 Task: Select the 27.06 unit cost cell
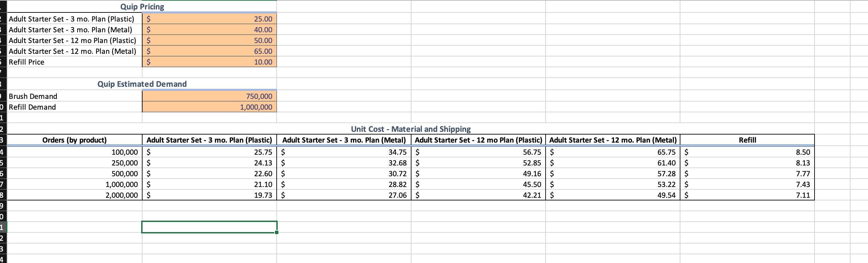(x=344, y=195)
